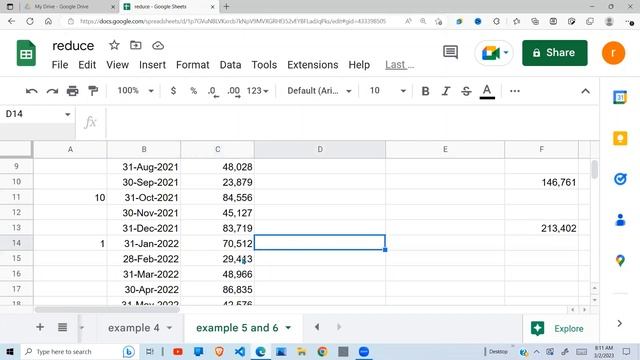Open the Name box D14 dropdown
The height and width of the screenshot is (360, 640).
click(x=68, y=114)
